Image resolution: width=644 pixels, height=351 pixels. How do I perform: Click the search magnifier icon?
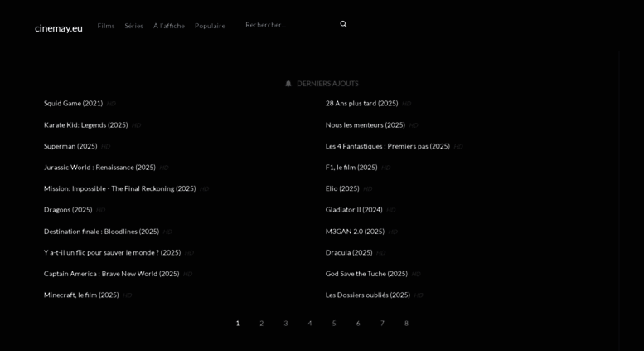point(343,25)
